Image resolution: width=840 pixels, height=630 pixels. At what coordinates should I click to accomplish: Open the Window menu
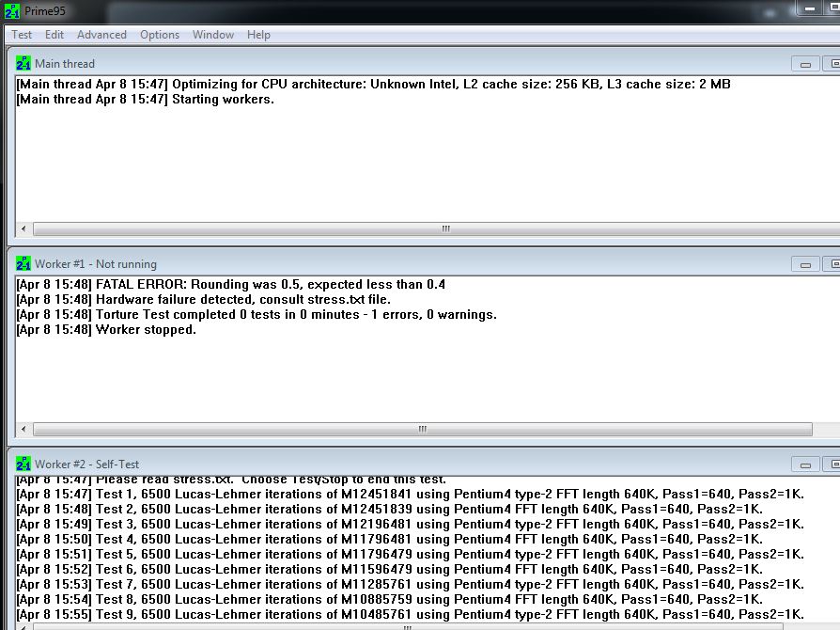tap(213, 35)
